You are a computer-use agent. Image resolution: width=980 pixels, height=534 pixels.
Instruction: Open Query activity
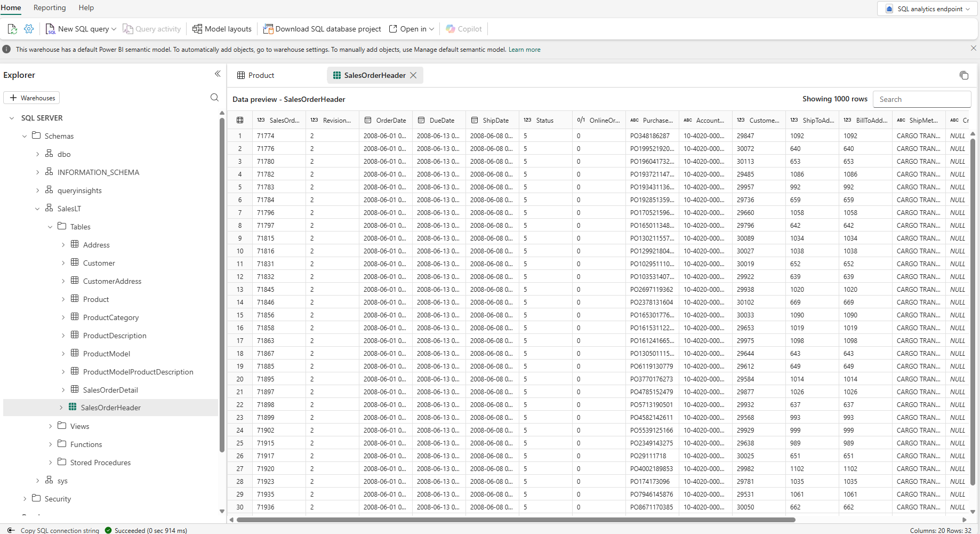[x=152, y=29]
